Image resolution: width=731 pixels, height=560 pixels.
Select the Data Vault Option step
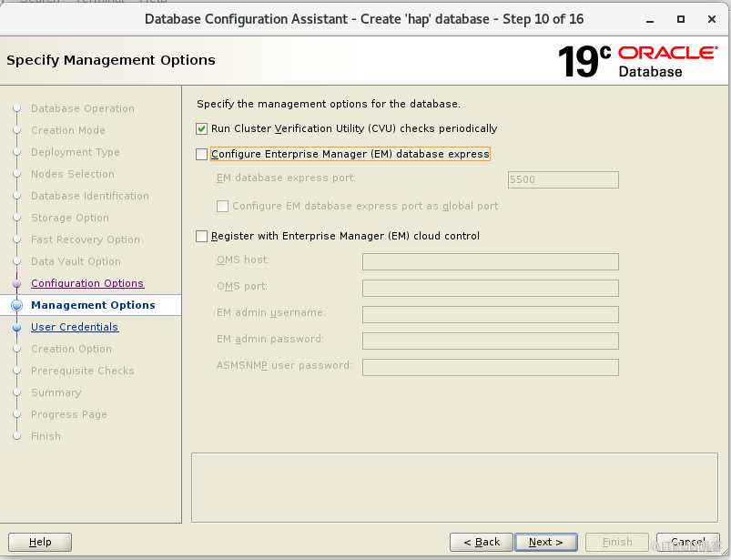click(x=76, y=261)
